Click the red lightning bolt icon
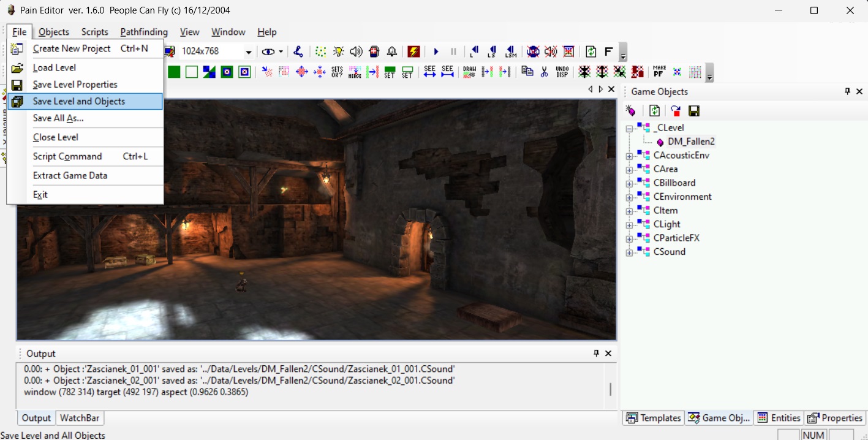Screen dimensions: 868x440 tap(413, 51)
